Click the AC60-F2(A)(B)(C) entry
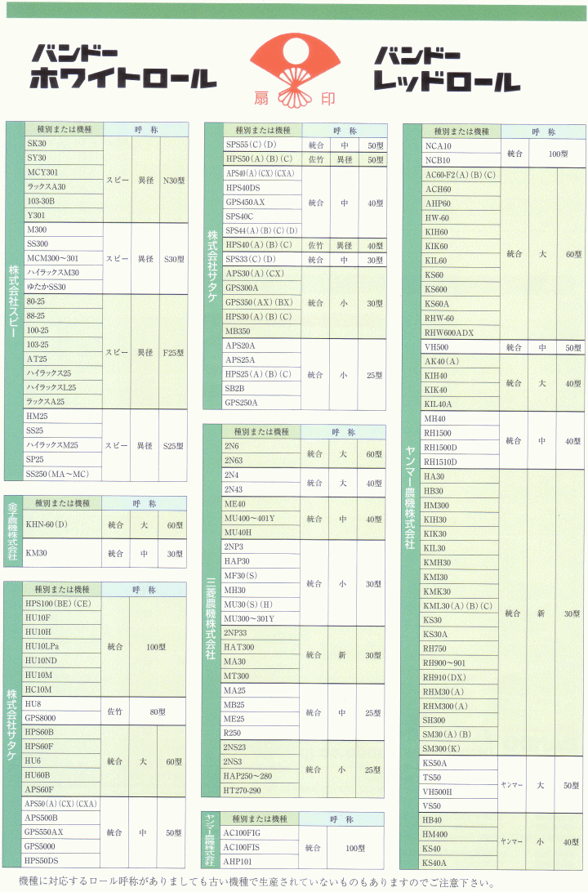The height and width of the screenshot is (892, 588). (x=461, y=175)
